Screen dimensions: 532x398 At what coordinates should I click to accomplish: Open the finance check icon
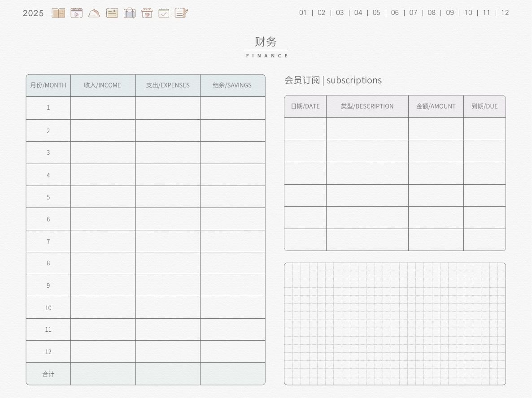click(x=112, y=13)
